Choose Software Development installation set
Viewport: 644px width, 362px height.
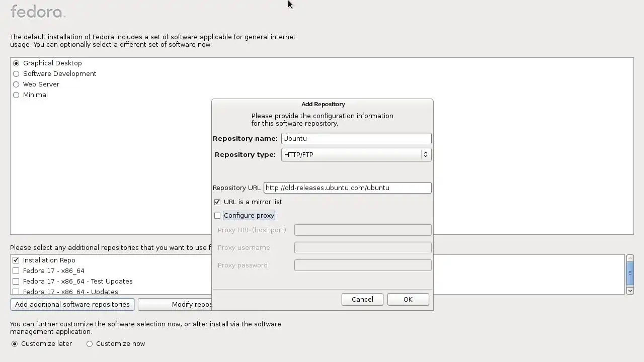tap(16, 74)
